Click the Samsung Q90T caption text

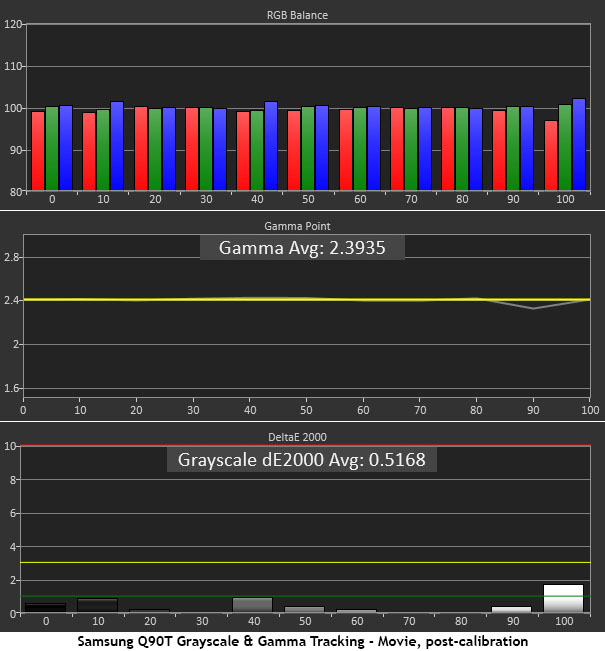tap(302, 640)
